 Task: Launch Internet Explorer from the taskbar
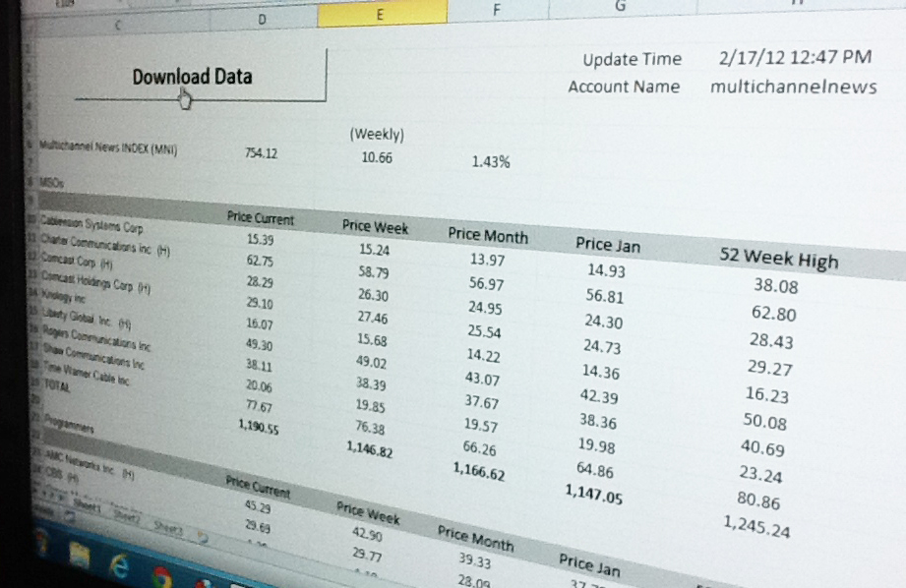tap(120, 566)
